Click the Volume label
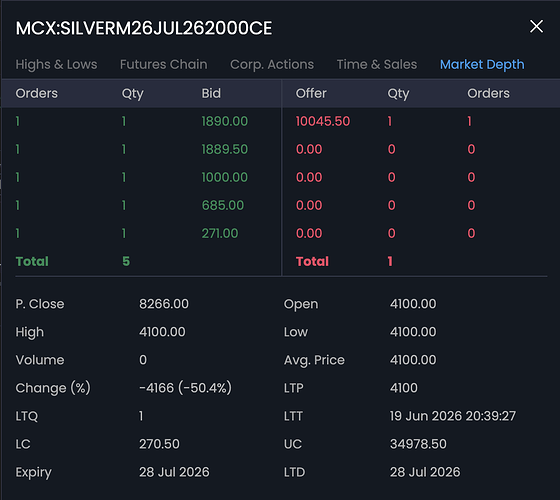The image size is (560, 500). coord(40,360)
